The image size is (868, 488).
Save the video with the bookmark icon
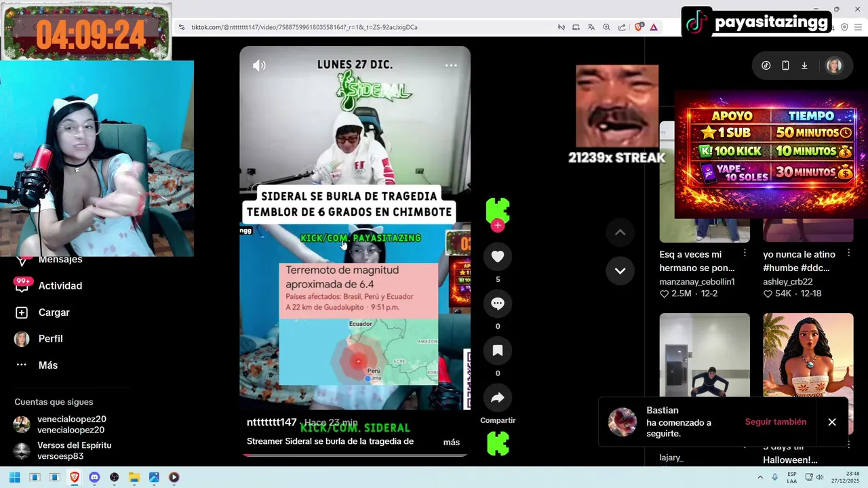[x=498, y=350]
